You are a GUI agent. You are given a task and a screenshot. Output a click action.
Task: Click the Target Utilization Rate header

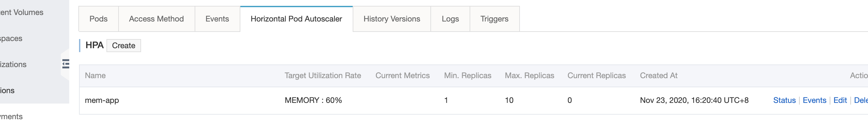[x=323, y=76]
